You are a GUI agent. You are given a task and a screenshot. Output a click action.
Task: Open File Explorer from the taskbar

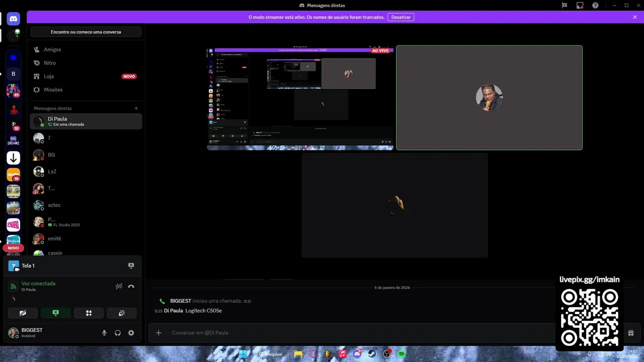click(x=298, y=354)
